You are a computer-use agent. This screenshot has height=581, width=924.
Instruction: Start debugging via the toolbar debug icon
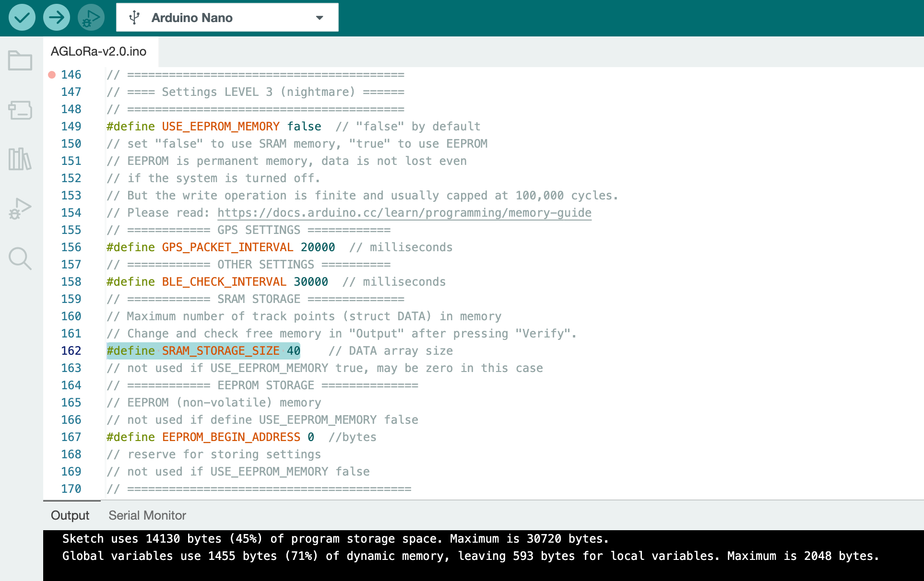coord(91,17)
